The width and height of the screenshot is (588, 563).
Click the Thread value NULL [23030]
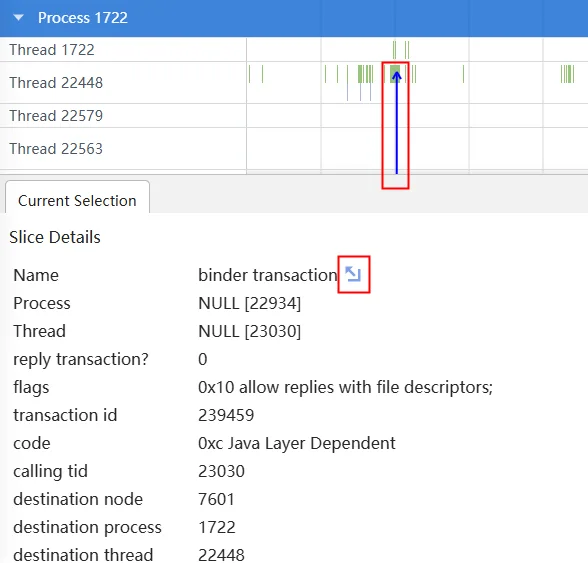249,331
